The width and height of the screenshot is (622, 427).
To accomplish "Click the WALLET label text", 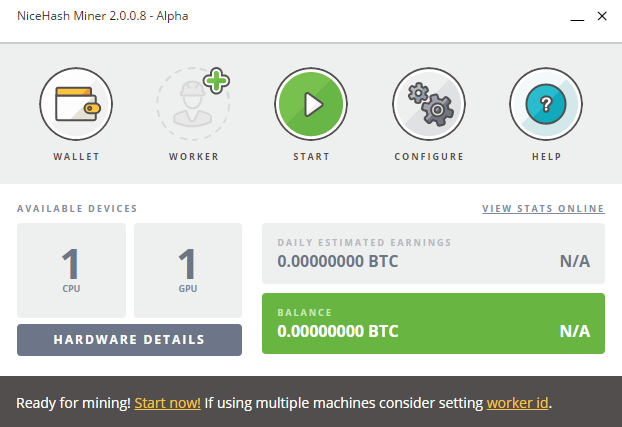I will 76,157.
